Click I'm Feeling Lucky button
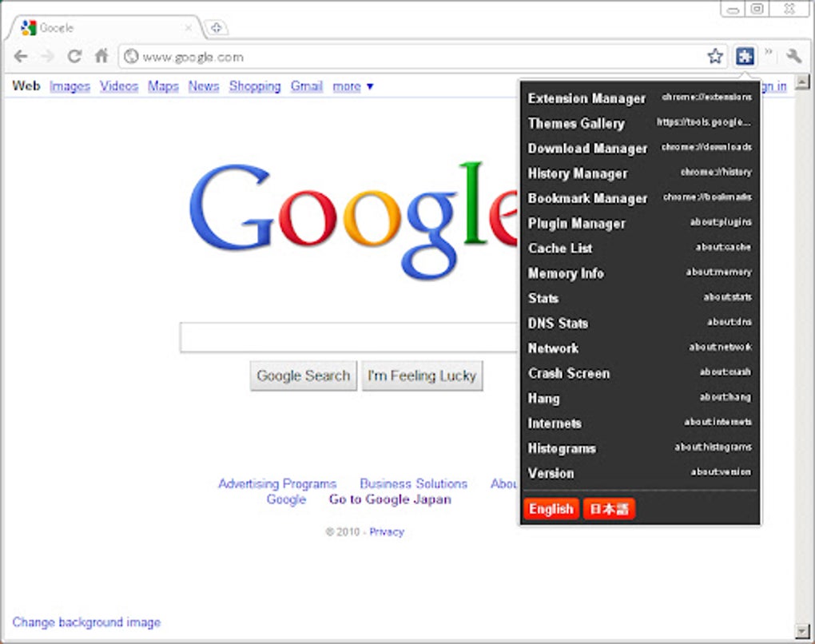Image resolution: width=815 pixels, height=644 pixels. 422,376
